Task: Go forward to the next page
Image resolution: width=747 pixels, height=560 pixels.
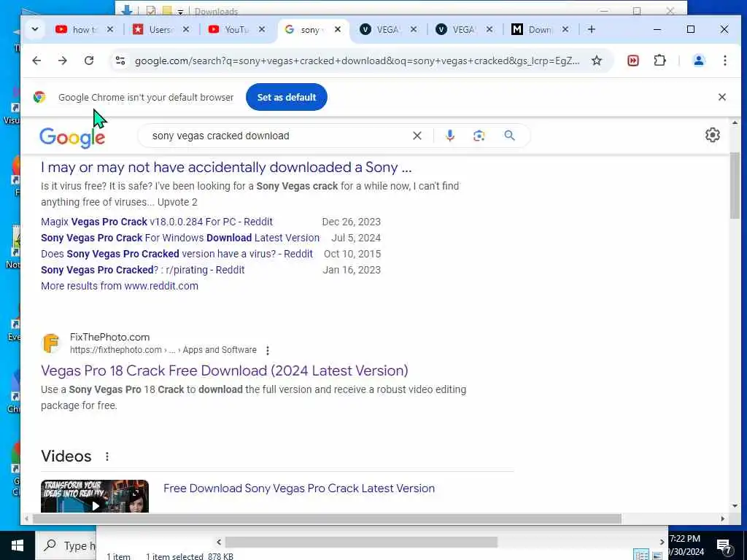Action: [x=63, y=61]
